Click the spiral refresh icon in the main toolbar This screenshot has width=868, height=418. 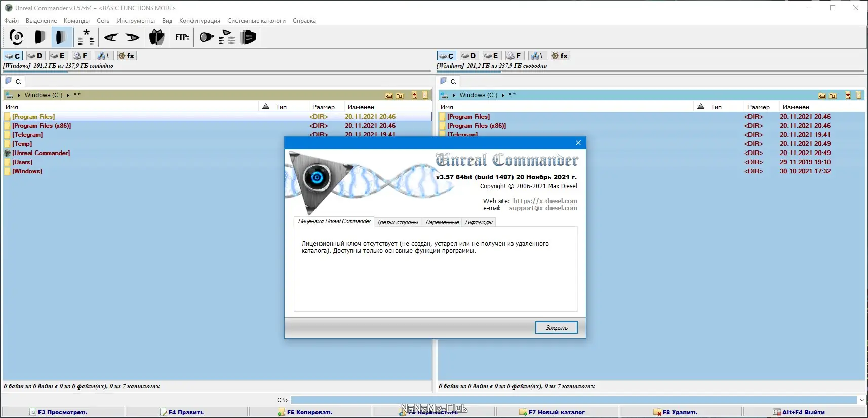click(16, 37)
